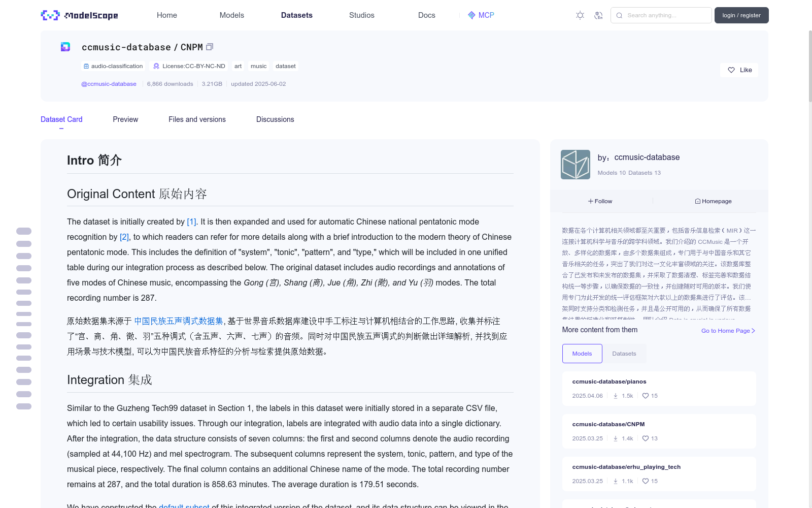The width and height of the screenshot is (812, 508).
Task: Click the Original Content 原始内容 heading
Action: (137, 194)
